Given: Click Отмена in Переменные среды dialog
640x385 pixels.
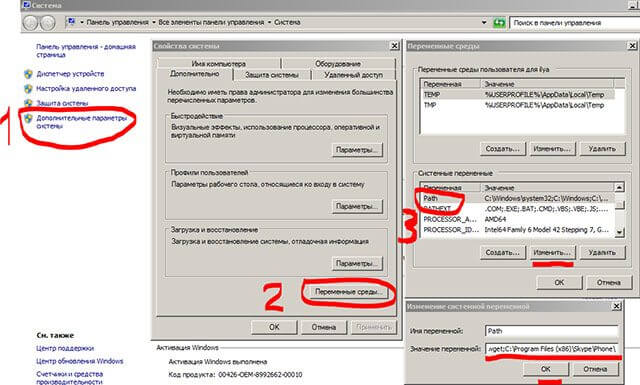Looking at the screenshot, I should pyautogui.click(x=609, y=282).
